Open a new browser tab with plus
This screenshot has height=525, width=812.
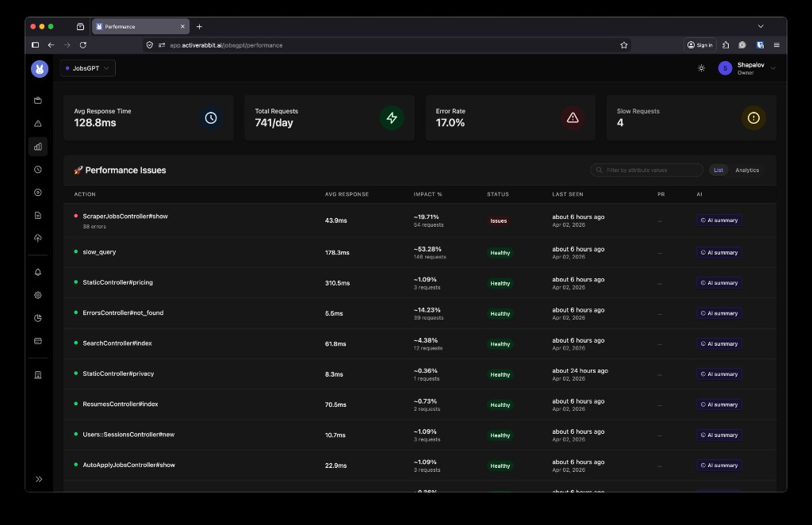tap(199, 26)
